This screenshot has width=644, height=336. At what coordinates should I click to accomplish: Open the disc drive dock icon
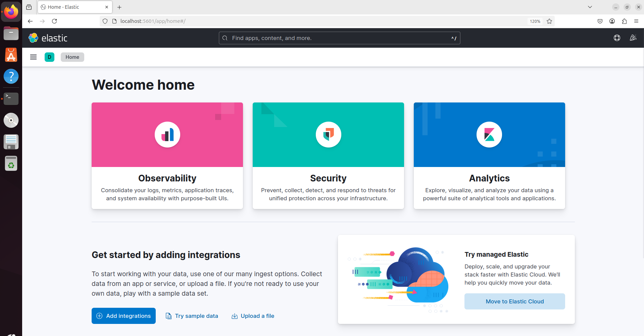pos(11,120)
